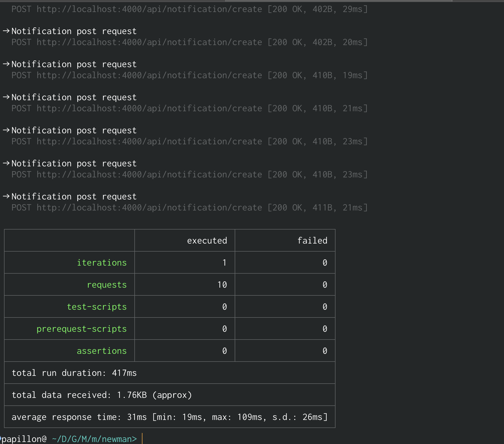Click the 'assertions' row label
Screen dimensions: 504x444
click(x=102, y=351)
